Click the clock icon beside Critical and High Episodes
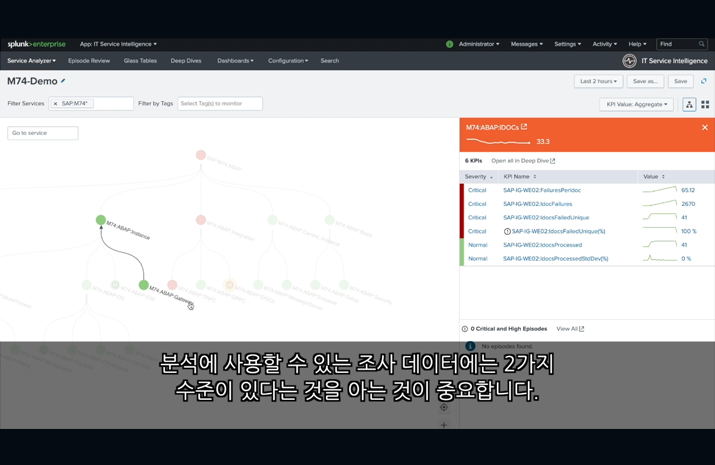 point(465,329)
